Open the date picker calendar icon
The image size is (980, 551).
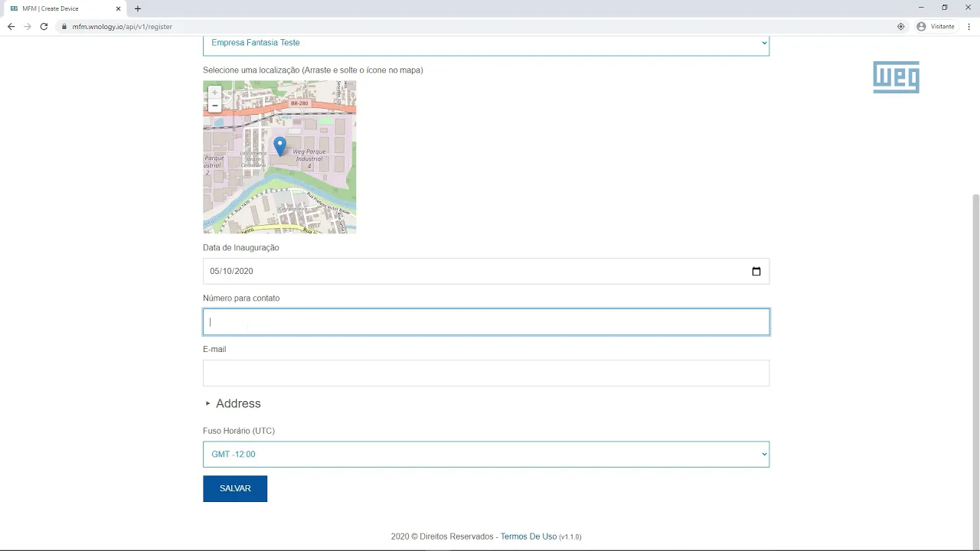click(756, 271)
